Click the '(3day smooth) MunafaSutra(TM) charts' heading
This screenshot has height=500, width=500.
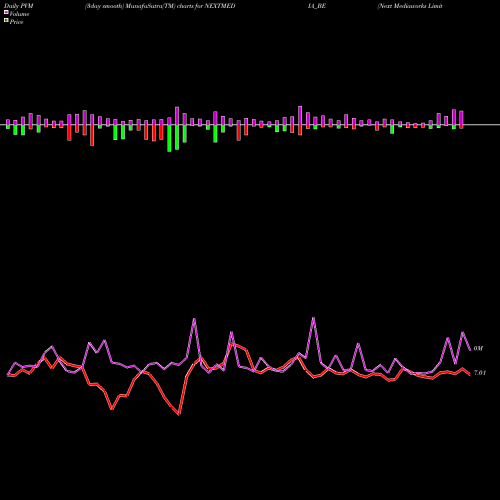tap(139, 6)
